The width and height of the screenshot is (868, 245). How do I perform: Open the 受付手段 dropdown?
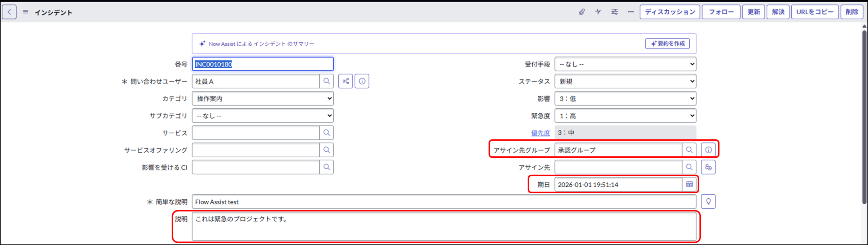coord(625,64)
